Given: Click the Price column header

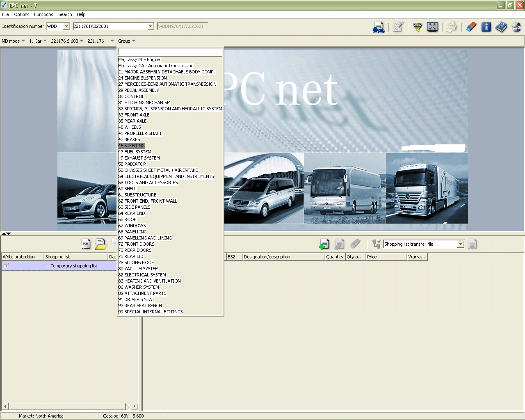Looking at the screenshot, I should (386, 257).
